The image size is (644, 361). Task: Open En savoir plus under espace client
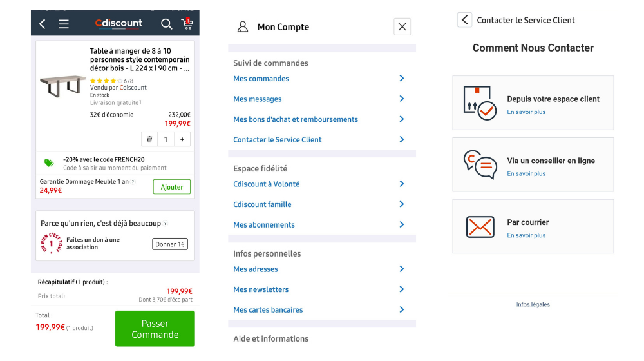tap(526, 112)
